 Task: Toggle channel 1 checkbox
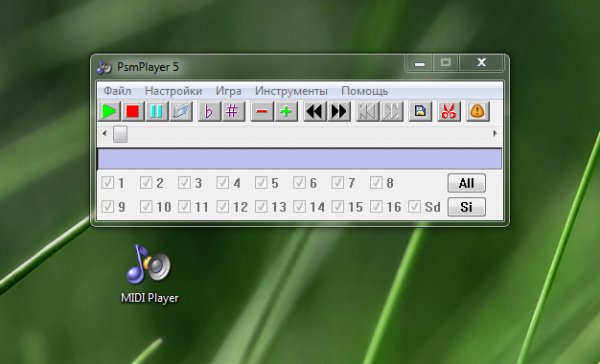[x=108, y=183]
